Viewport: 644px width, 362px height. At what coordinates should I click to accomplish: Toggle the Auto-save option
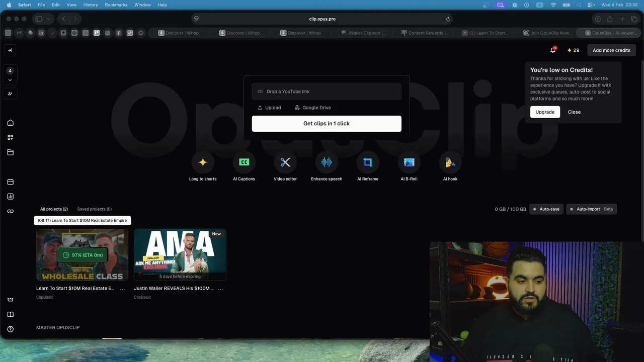pyautogui.click(x=546, y=209)
